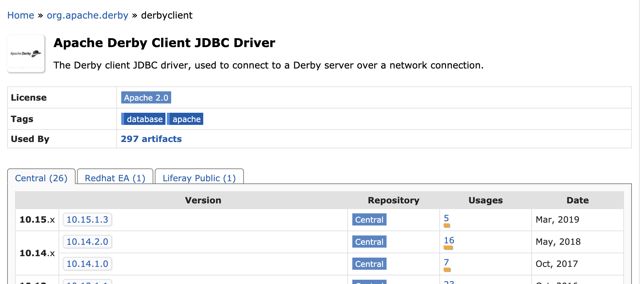This screenshot has width=644, height=284.
Task: Click the Apache Derby Client JDBC Driver heading
Action: tap(164, 43)
